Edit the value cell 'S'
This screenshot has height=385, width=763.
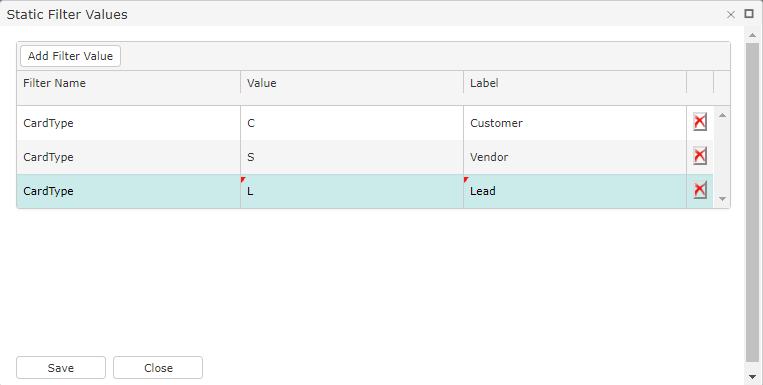point(352,157)
